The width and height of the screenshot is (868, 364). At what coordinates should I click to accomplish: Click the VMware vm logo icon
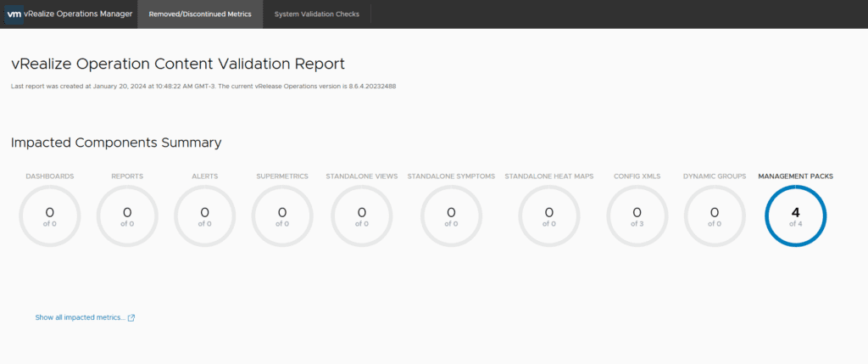[14, 14]
